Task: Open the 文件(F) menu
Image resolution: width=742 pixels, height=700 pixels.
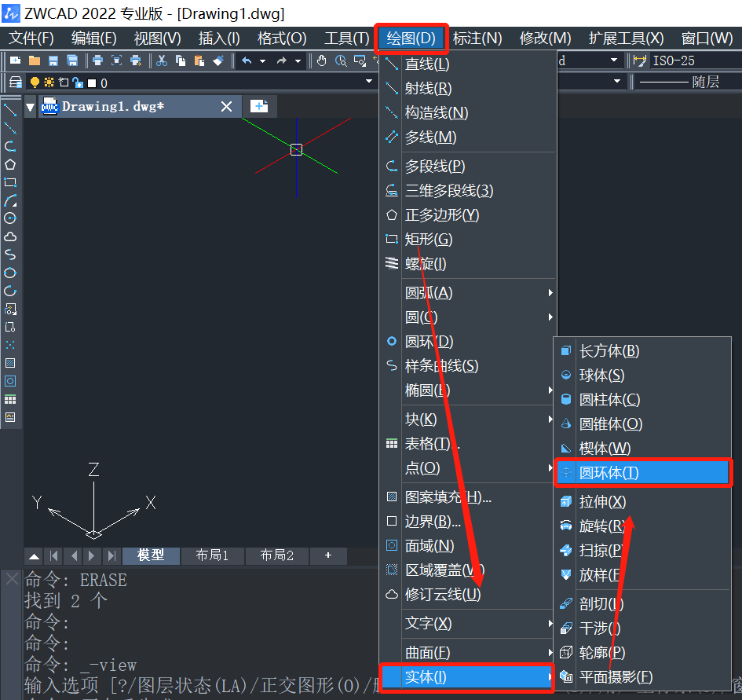Action: click(31, 38)
